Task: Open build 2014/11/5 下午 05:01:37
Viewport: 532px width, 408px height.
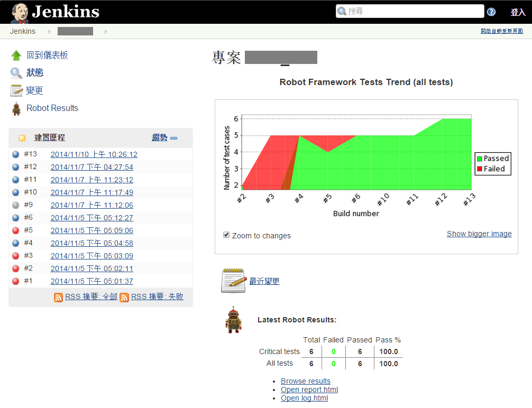Action: 91,281
